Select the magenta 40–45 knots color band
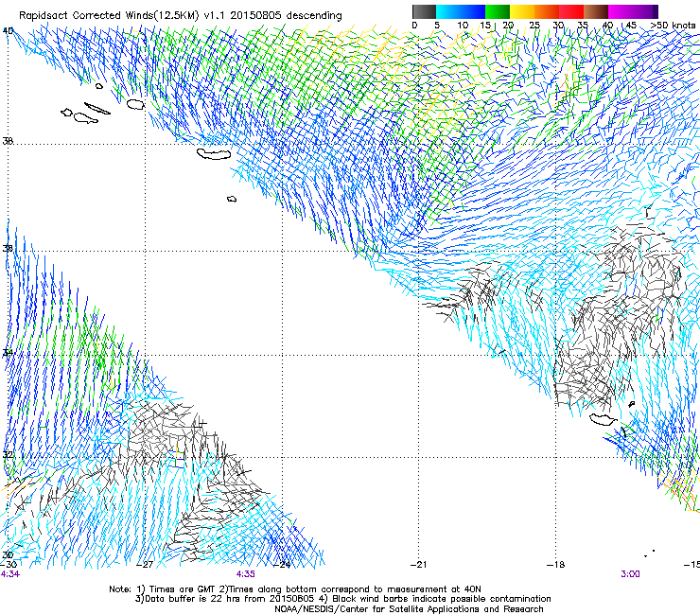This screenshot has height=615, width=700. point(621,11)
